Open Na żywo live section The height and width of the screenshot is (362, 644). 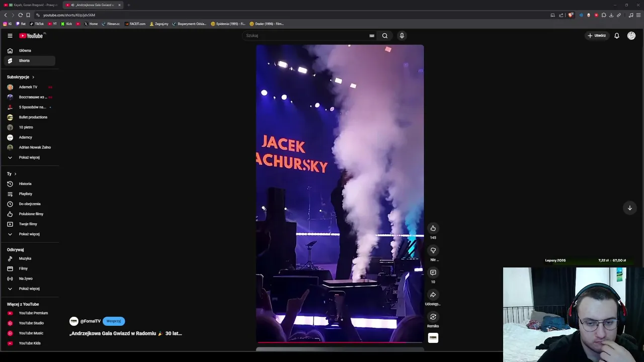click(30, 279)
